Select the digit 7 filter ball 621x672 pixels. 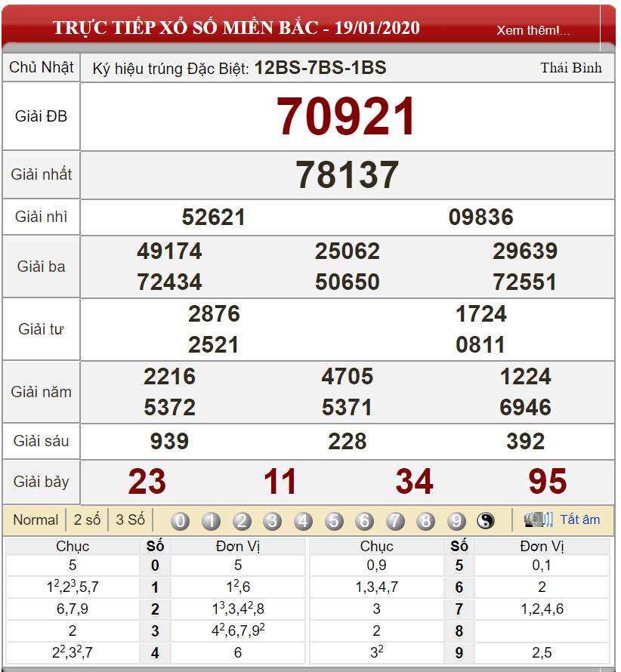[x=395, y=521]
